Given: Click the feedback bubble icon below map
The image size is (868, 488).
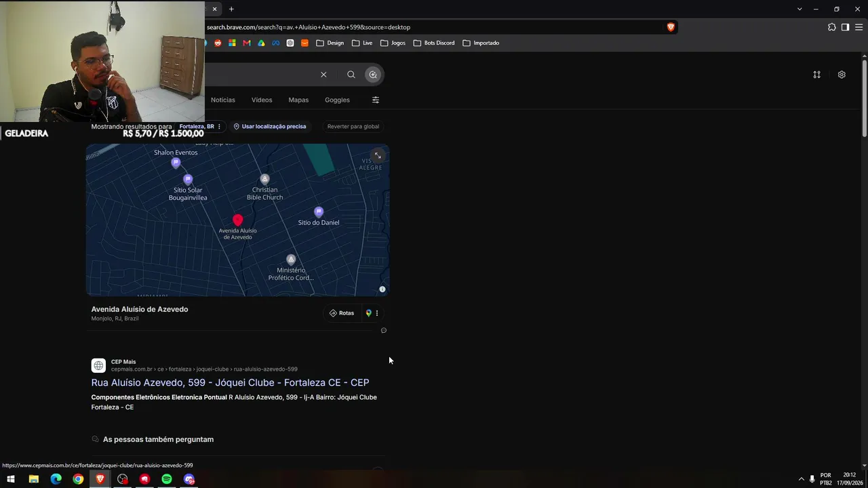Looking at the screenshot, I should pos(384,331).
